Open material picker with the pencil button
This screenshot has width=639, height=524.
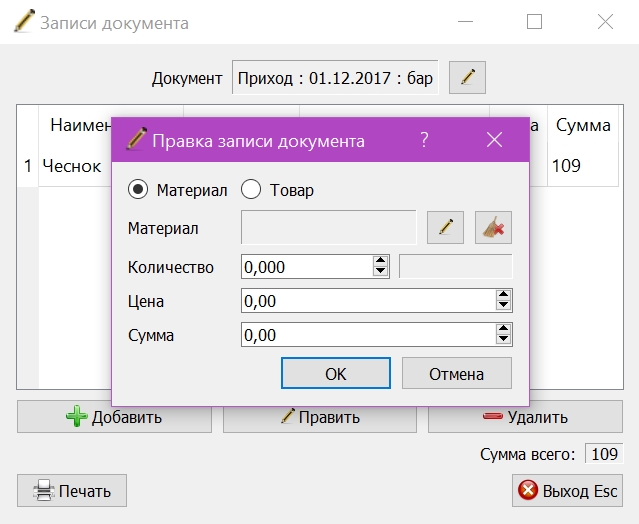pyautogui.click(x=445, y=227)
